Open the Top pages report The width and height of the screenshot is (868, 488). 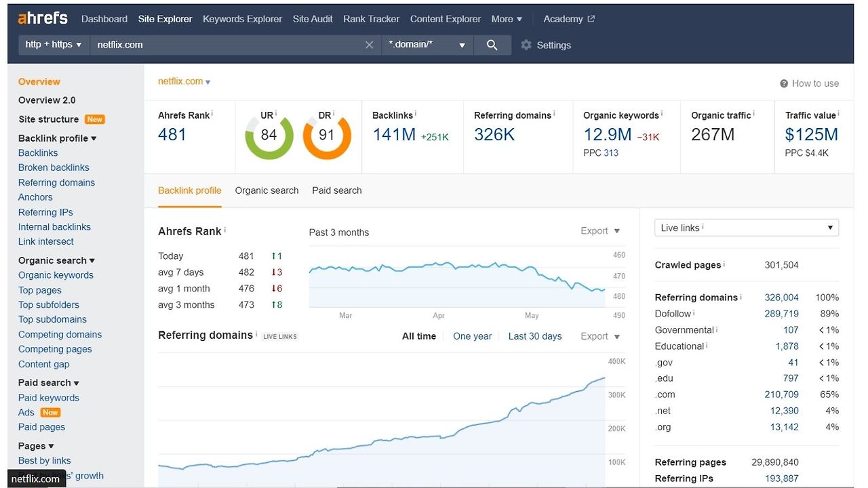(40, 290)
